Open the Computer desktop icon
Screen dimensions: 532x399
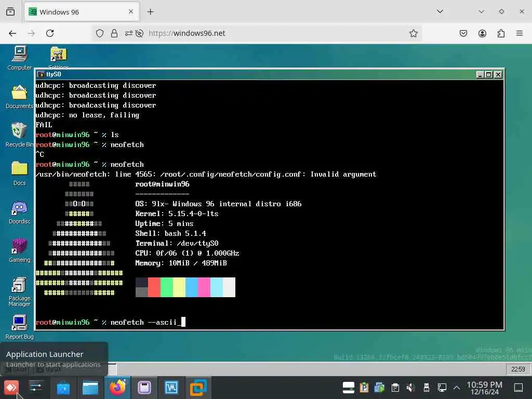[x=20, y=58]
